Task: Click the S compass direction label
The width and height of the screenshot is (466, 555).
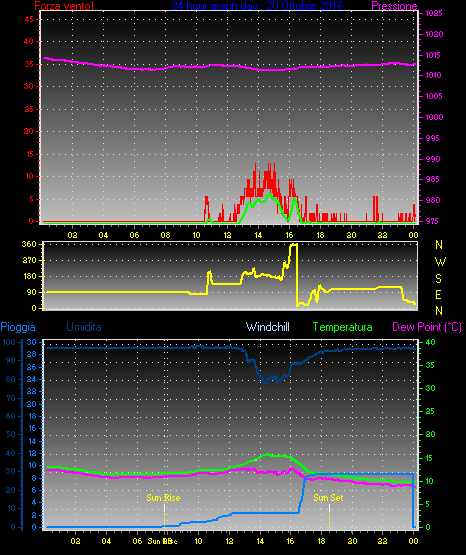Action: click(x=438, y=279)
